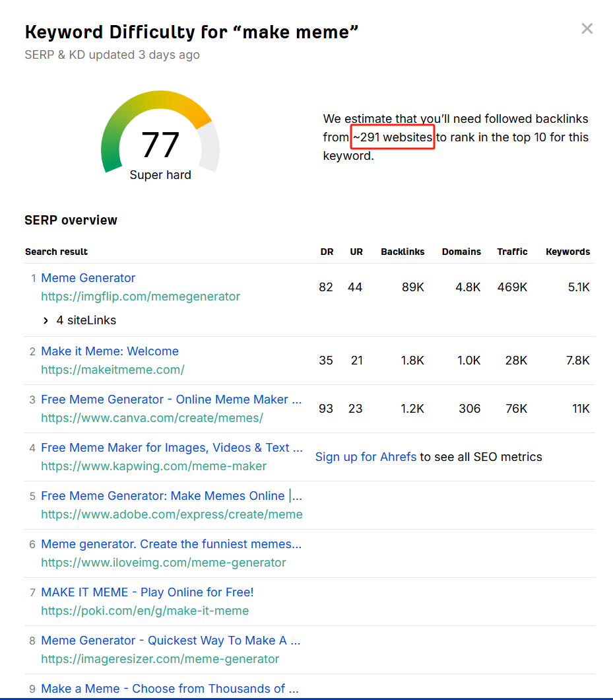The image size is (613, 700).
Task: Click the Backlinks column header
Action: click(403, 252)
